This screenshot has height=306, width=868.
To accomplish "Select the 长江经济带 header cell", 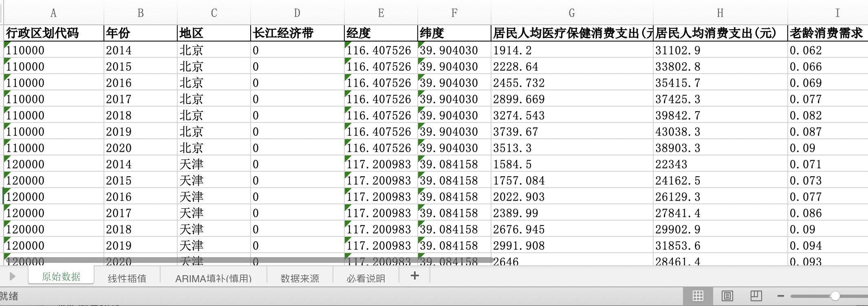I will [x=297, y=33].
